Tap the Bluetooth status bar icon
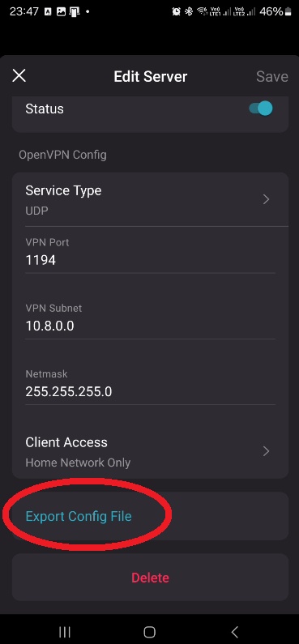The height and width of the screenshot is (644, 299). pos(189,11)
